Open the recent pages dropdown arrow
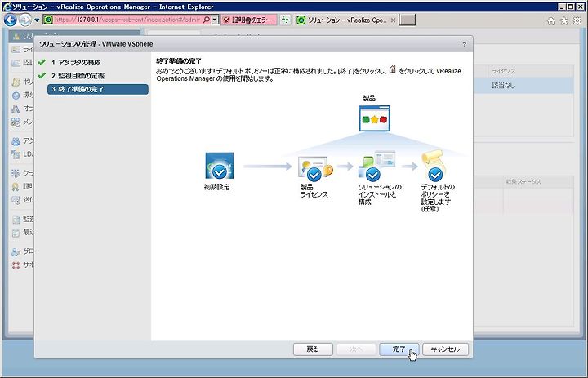This screenshot has width=588, height=378. tap(37, 20)
